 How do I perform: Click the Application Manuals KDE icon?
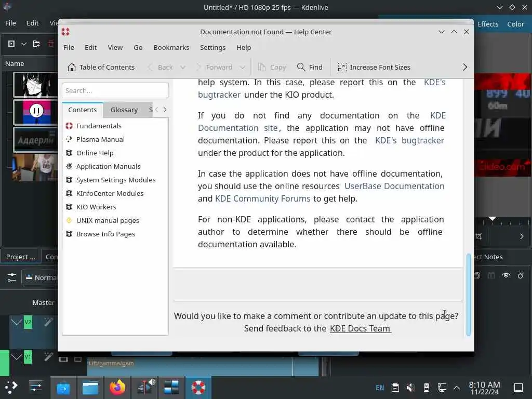click(x=69, y=166)
